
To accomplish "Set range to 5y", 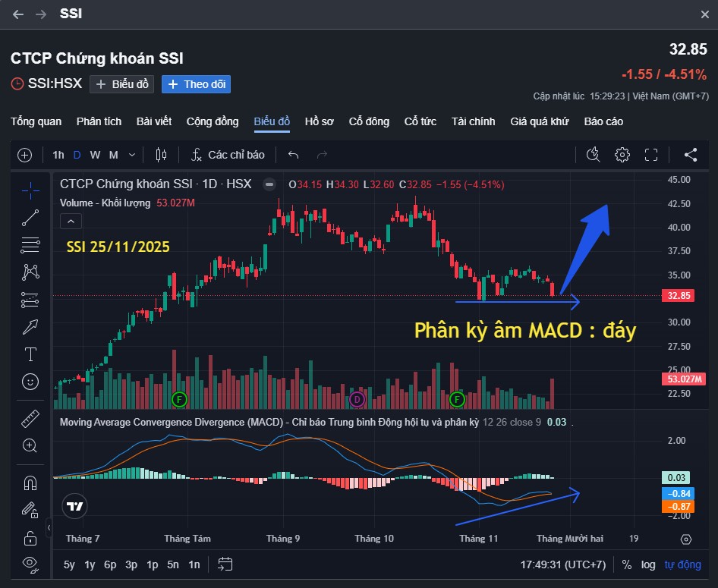I will pyautogui.click(x=69, y=565).
